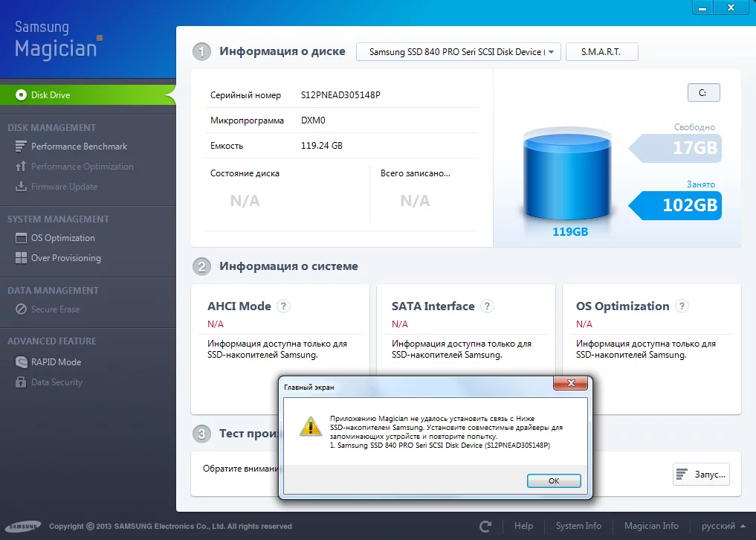Screen dimensions: 756x540
Task: Open Performance Optimization menu entry
Action: click(83, 167)
